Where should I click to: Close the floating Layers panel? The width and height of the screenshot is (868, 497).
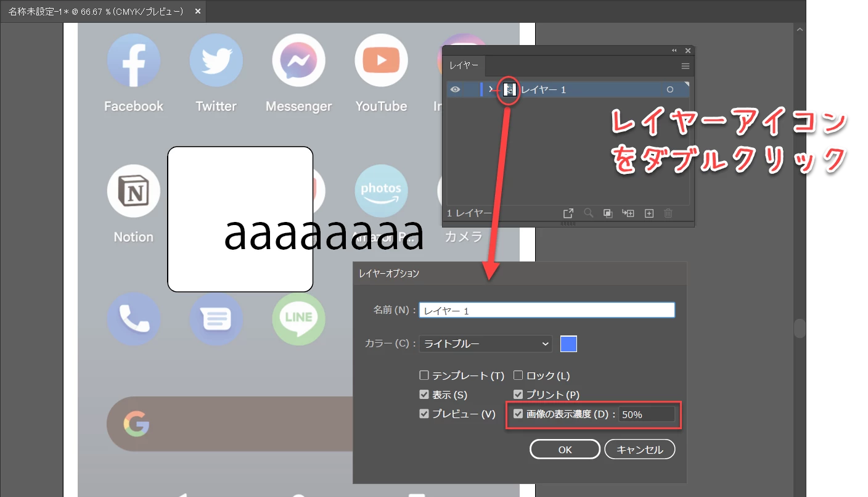[688, 51]
